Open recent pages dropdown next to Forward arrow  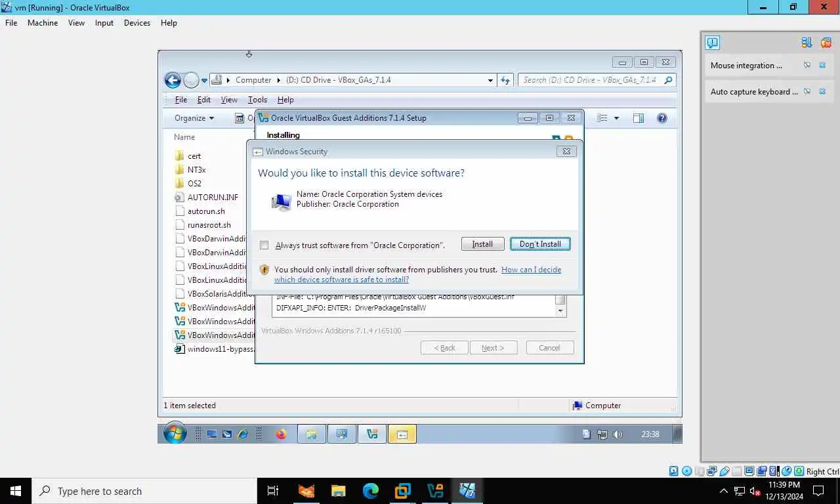(x=204, y=80)
